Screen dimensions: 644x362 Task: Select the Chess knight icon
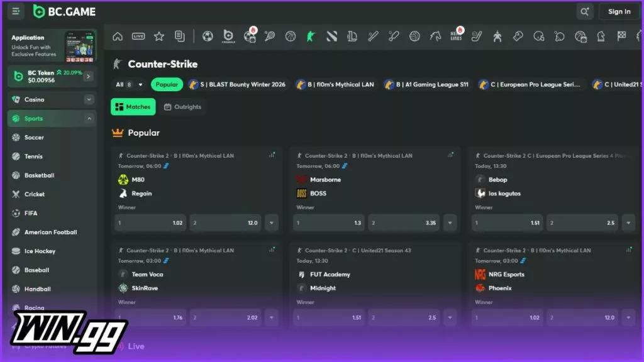click(x=601, y=36)
